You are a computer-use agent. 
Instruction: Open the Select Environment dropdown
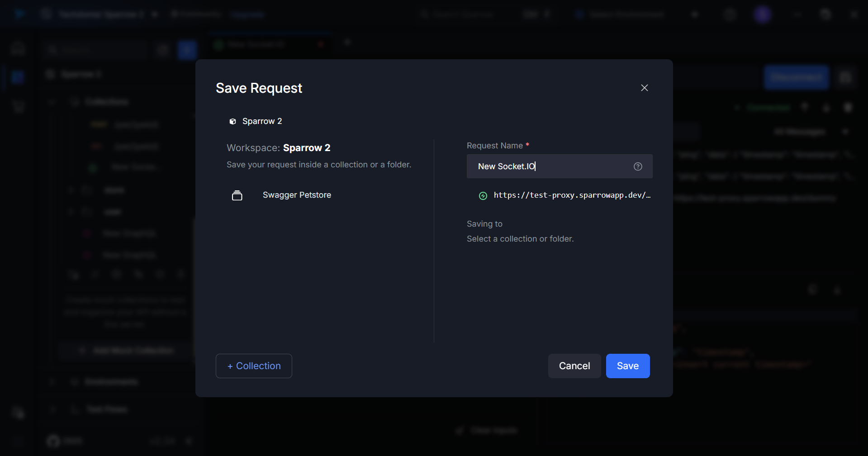tap(626, 14)
